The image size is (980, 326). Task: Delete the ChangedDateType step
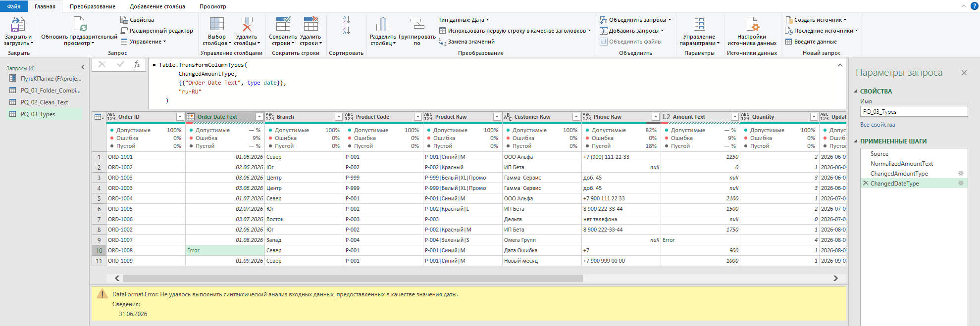(x=866, y=183)
